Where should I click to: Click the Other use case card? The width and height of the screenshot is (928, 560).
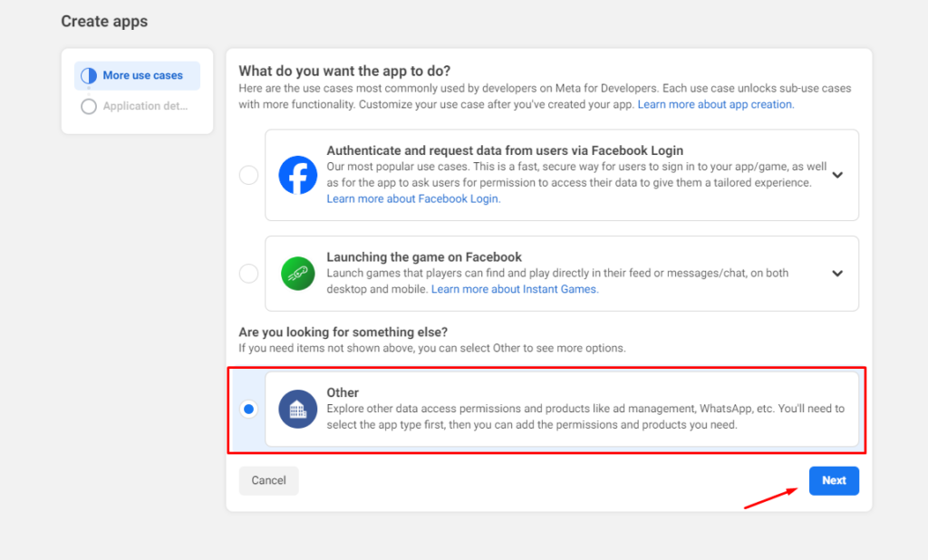tap(562, 409)
